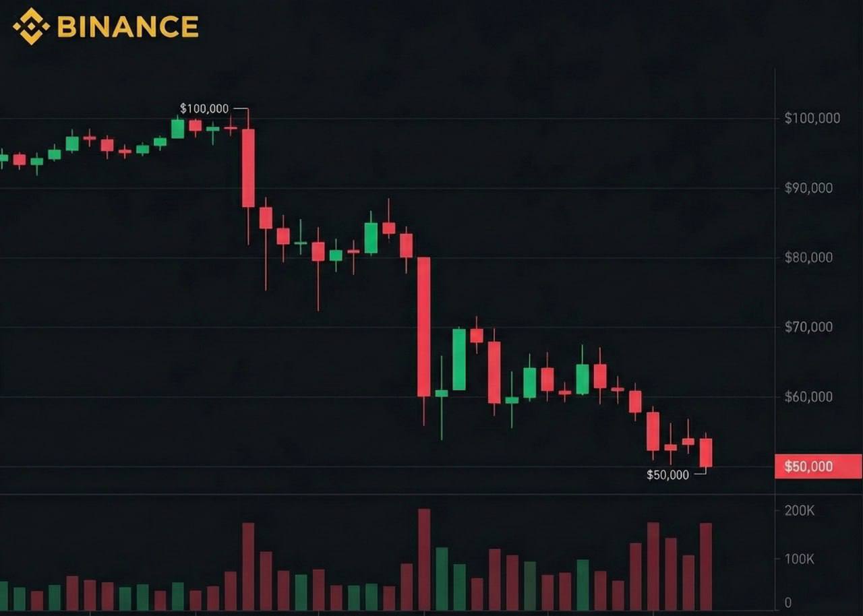This screenshot has height=616, width=863.
Task: Select the $80,000 price axis label
Action: [x=808, y=257]
